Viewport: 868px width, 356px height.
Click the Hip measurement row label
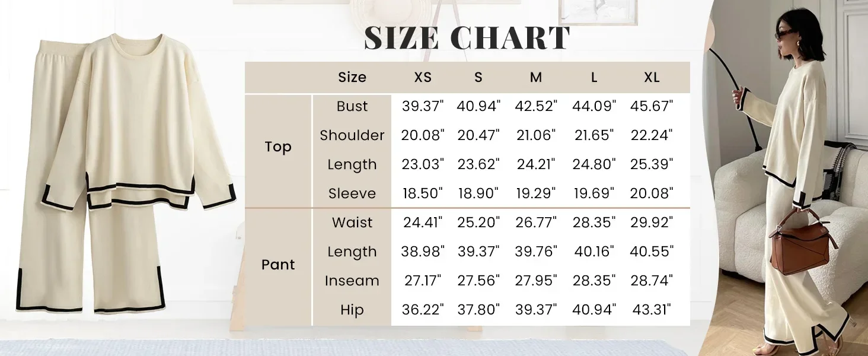pos(352,310)
